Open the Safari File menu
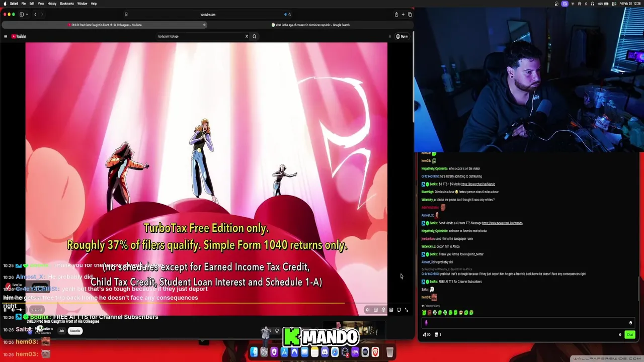Screen dimensions: 644x362 coord(24,4)
